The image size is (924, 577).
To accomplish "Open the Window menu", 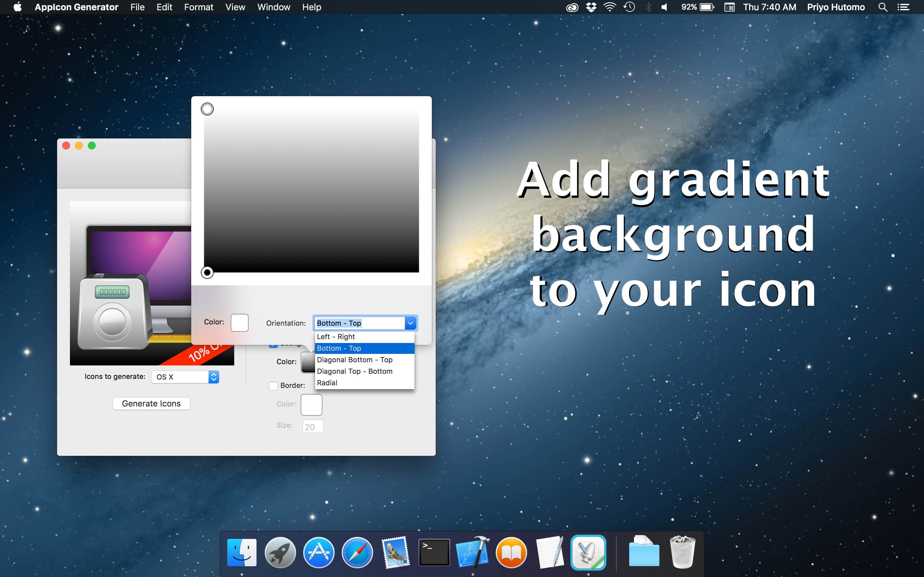I will tap(273, 7).
